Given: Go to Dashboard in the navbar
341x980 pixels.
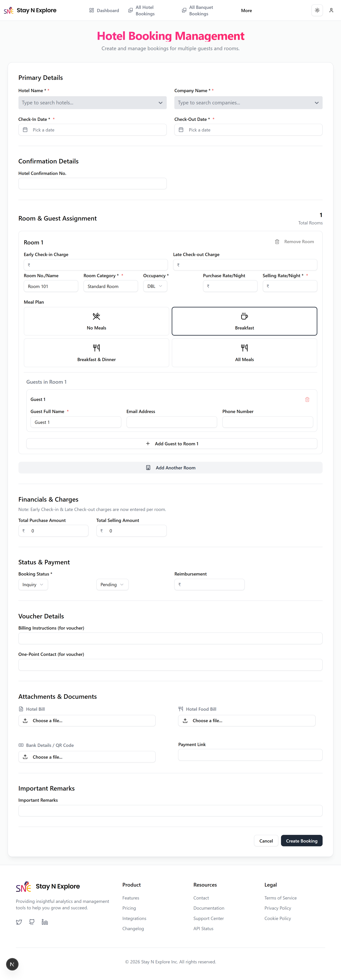Looking at the screenshot, I should 104,10.
